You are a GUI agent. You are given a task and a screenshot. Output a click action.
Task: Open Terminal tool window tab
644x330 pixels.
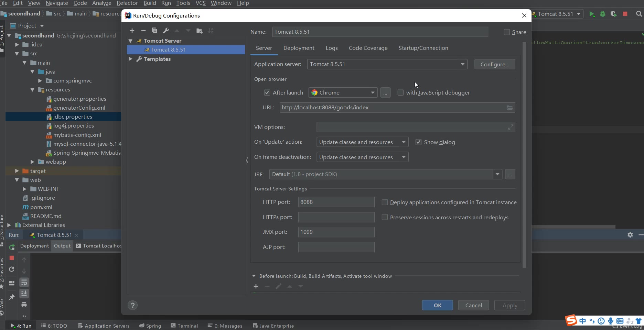tap(184, 326)
